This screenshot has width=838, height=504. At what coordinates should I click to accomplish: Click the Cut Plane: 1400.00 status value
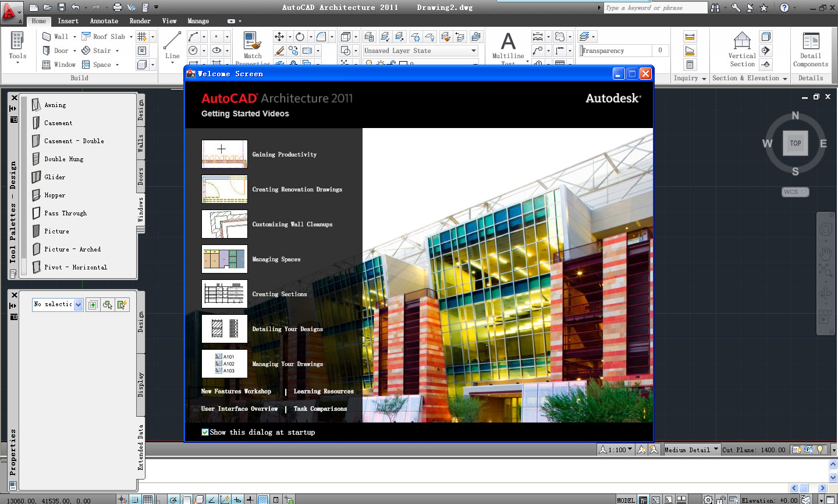click(754, 450)
